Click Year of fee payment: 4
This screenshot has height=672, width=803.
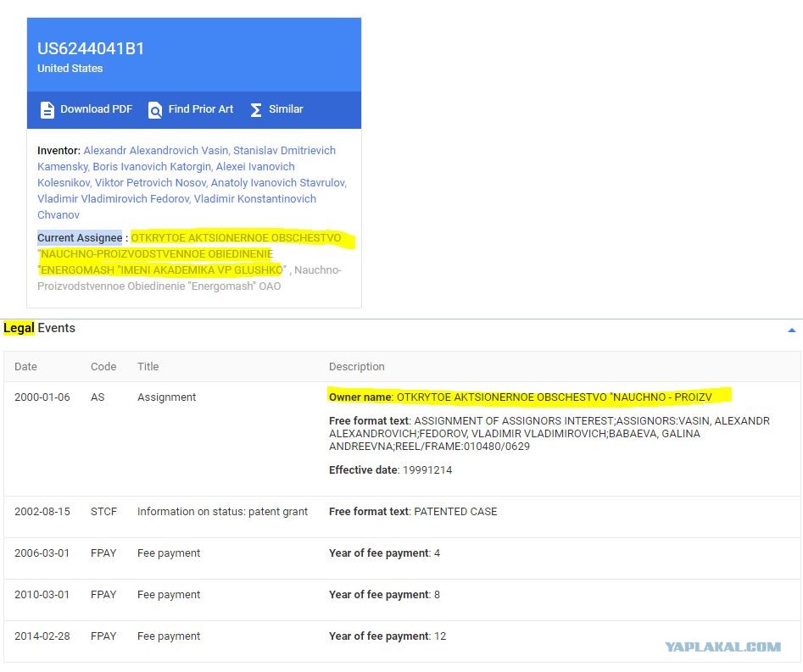pos(384,553)
